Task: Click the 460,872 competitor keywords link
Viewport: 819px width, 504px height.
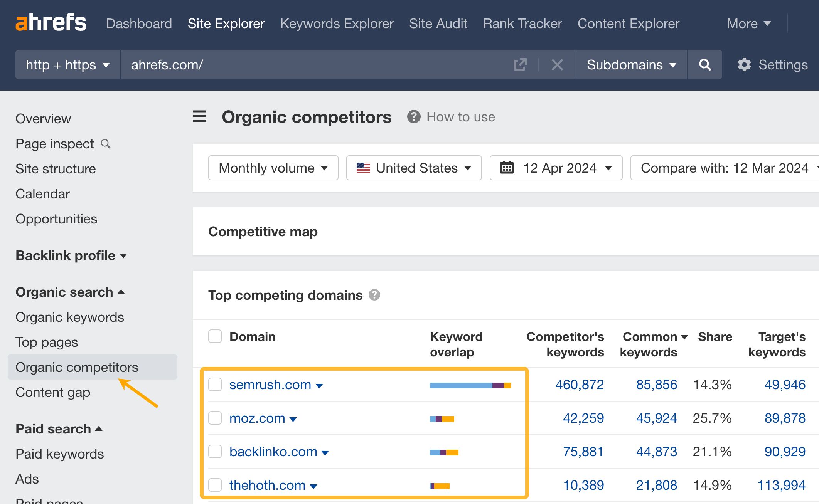Action: point(580,384)
